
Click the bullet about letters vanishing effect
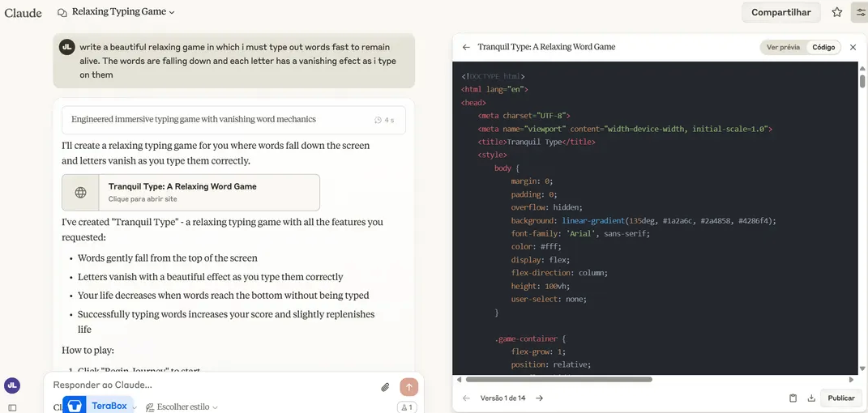coord(211,277)
